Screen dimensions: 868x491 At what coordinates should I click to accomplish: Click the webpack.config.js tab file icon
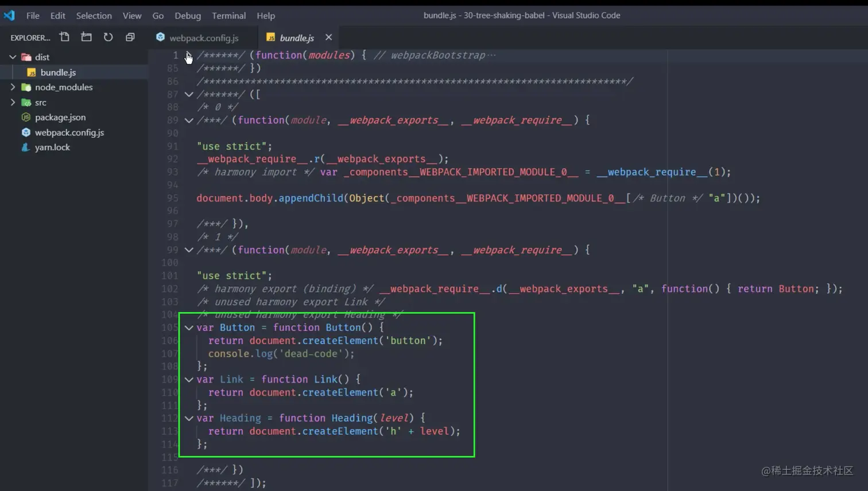point(160,37)
